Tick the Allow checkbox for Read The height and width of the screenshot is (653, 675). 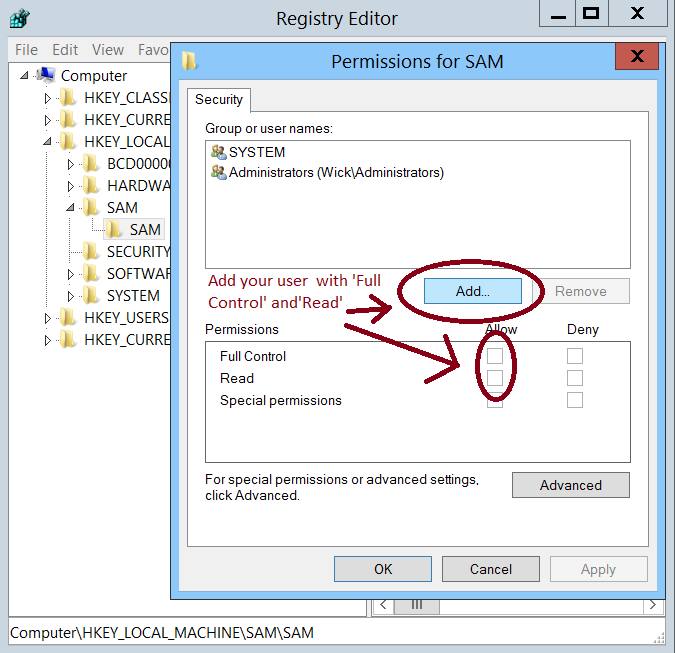[x=495, y=378]
